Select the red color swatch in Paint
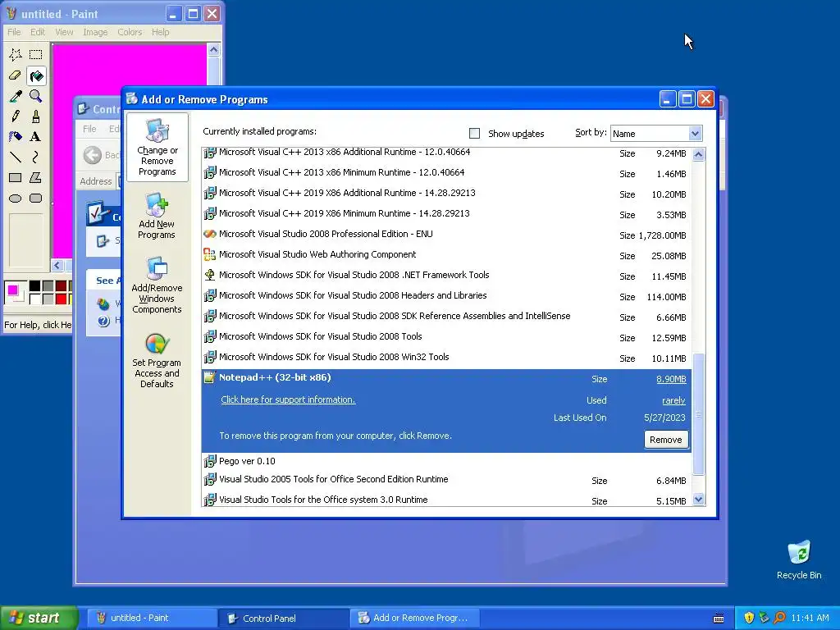The width and height of the screenshot is (840, 630). [x=61, y=299]
